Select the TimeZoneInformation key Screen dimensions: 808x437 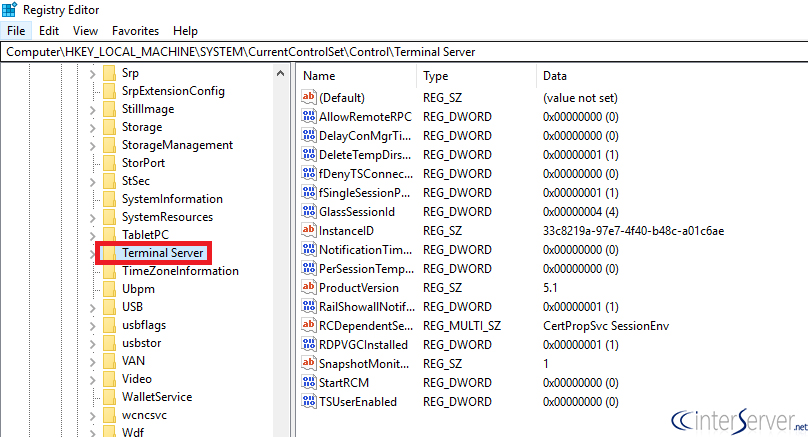point(180,271)
